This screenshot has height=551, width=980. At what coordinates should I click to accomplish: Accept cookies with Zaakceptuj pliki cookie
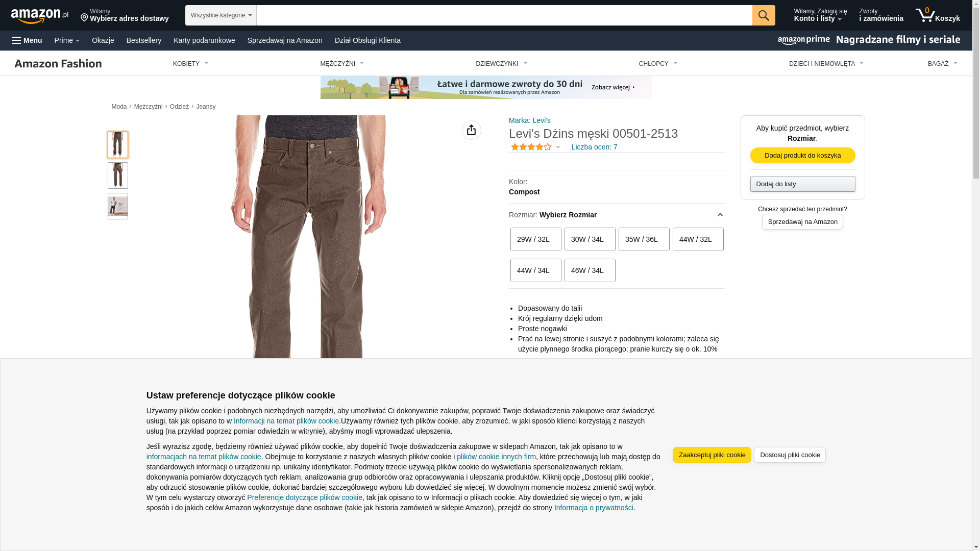[712, 455]
